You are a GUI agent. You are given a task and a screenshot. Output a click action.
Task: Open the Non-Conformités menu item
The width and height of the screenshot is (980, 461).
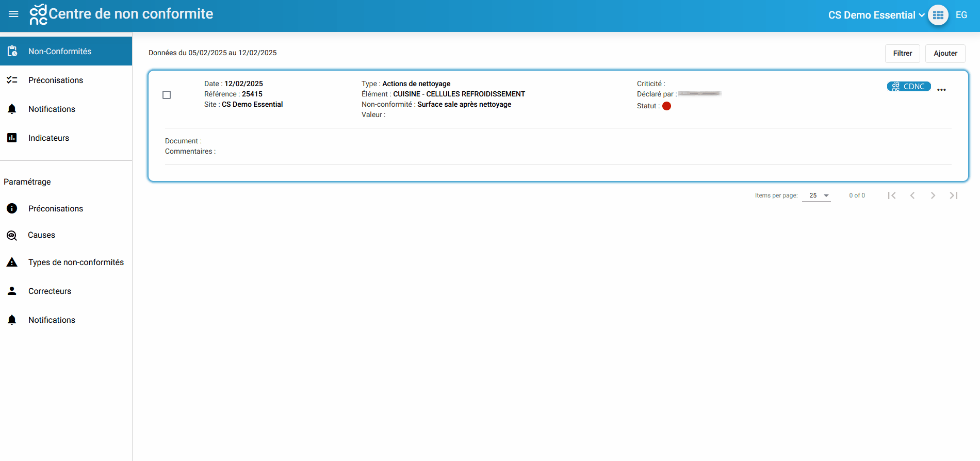pyautogui.click(x=60, y=51)
